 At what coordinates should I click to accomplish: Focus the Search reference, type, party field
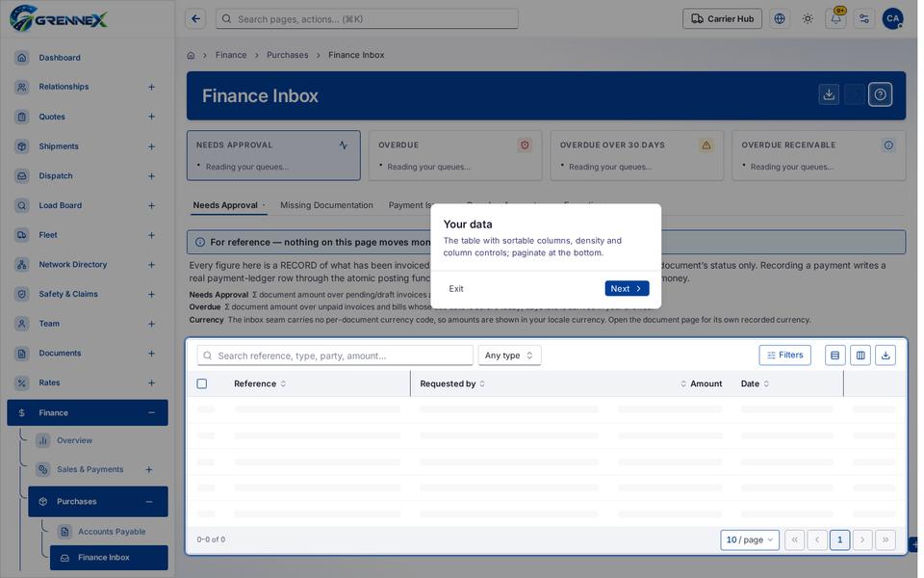point(335,355)
